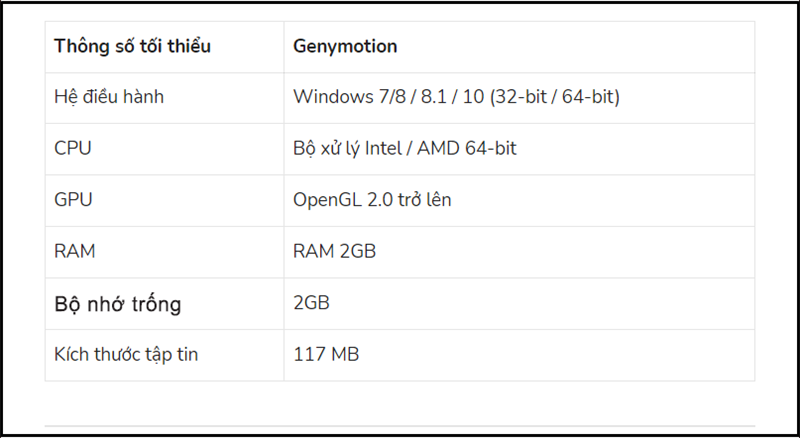
Task: Click the 'Thông số tối thiểu' header cell
Action: coord(132,47)
